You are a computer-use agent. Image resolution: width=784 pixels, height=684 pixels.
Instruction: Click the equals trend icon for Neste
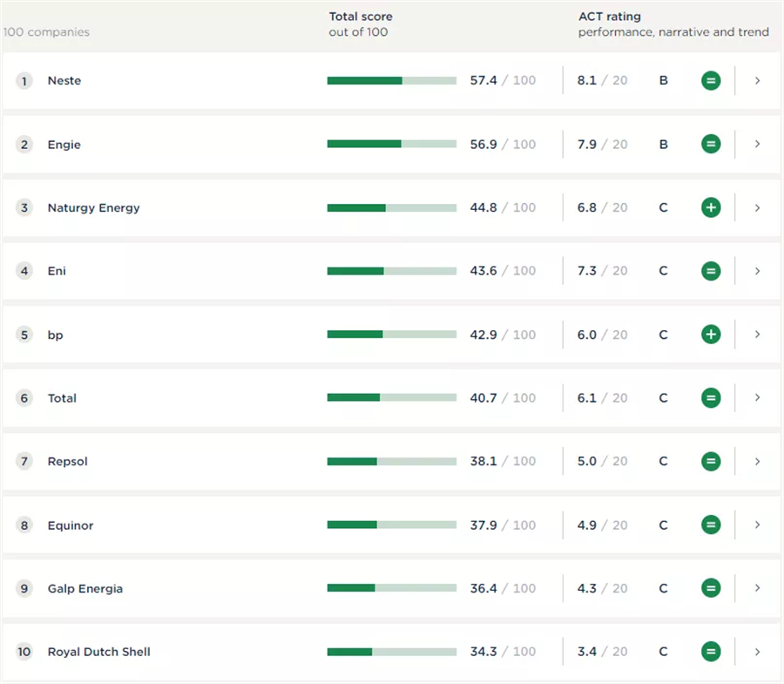point(711,81)
